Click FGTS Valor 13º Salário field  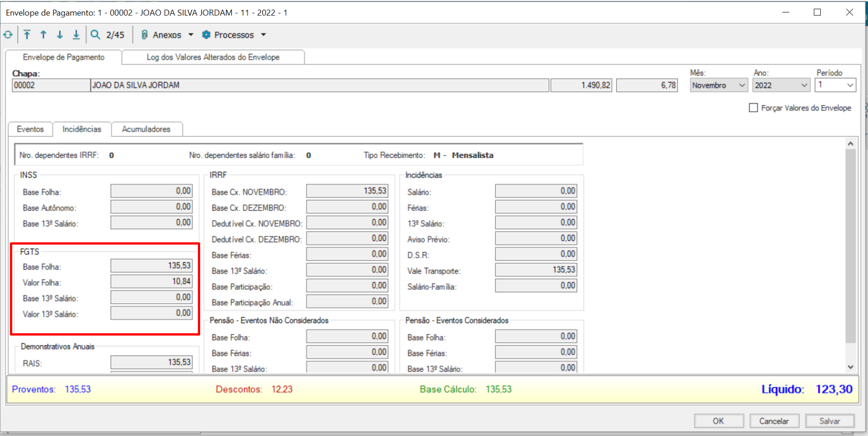click(x=151, y=313)
